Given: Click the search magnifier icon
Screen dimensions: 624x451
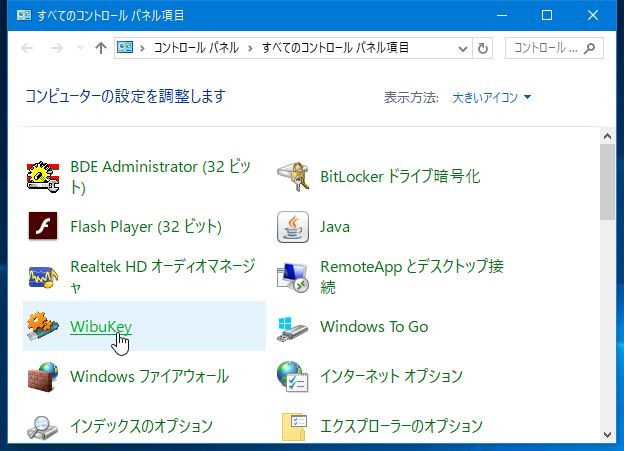Looking at the screenshot, I should point(589,48).
